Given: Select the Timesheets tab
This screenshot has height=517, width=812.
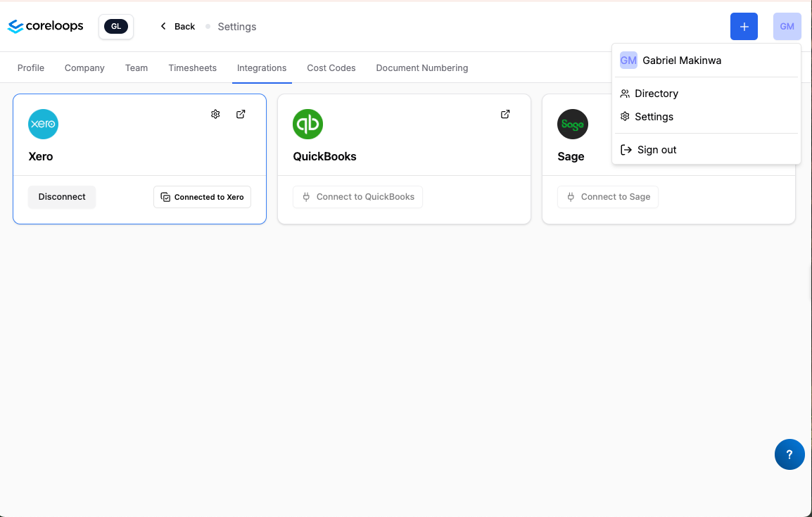Looking at the screenshot, I should tap(192, 68).
